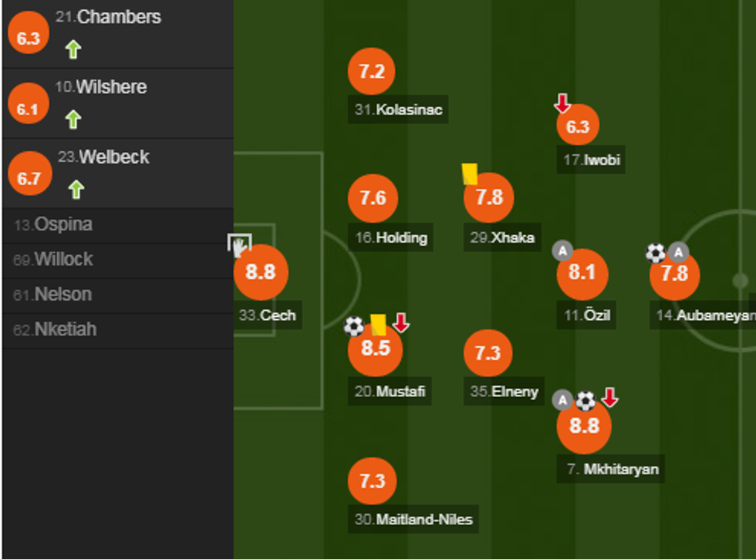Click the assist badge above Özil
Viewport: 756px width, 559px height.
point(562,251)
